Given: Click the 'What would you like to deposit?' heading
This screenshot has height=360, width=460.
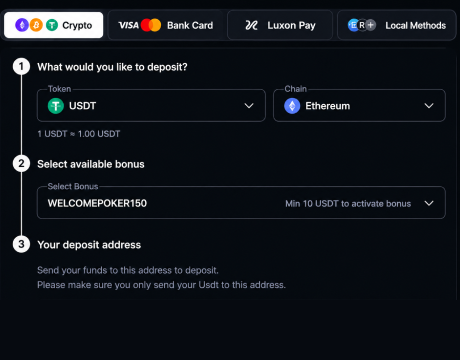Looking at the screenshot, I should pos(112,67).
